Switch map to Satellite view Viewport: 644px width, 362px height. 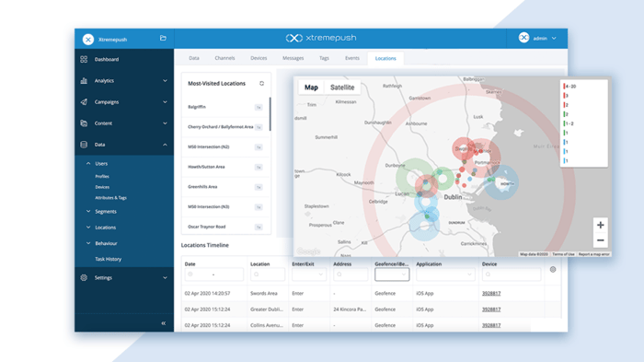342,88
